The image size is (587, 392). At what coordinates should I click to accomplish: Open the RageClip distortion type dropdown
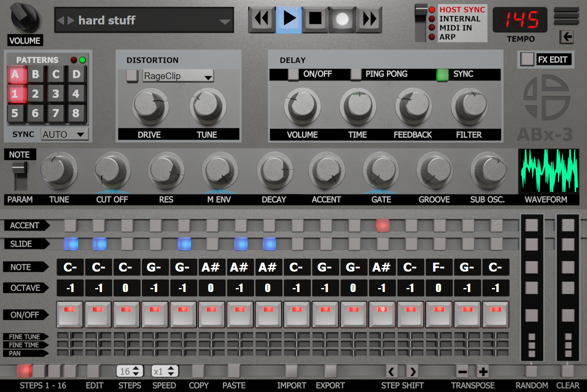click(178, 76)
